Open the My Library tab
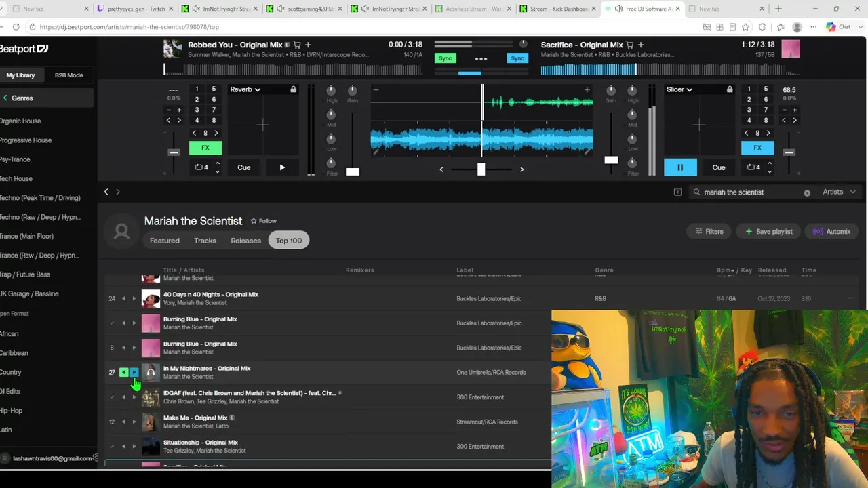 [x=20, y=75]
